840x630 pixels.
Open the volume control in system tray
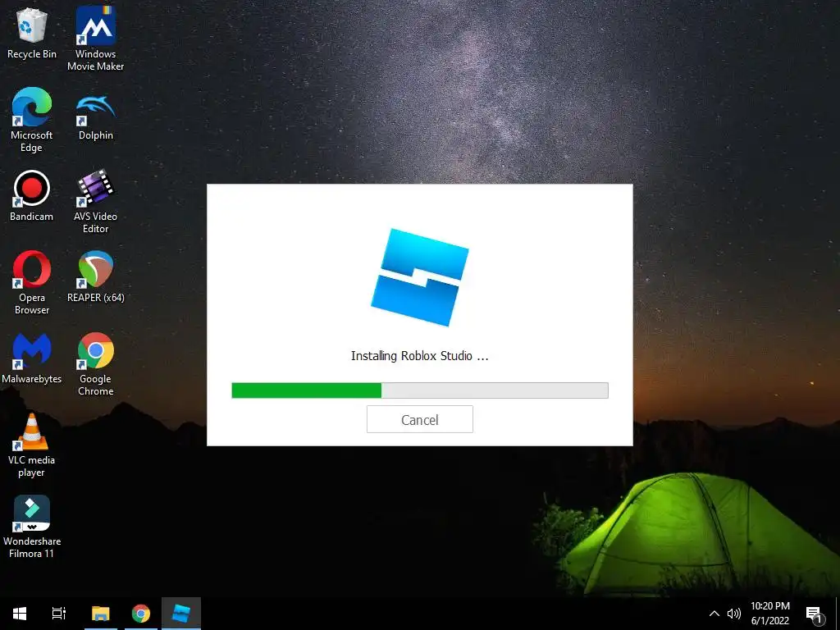point(734,614)
